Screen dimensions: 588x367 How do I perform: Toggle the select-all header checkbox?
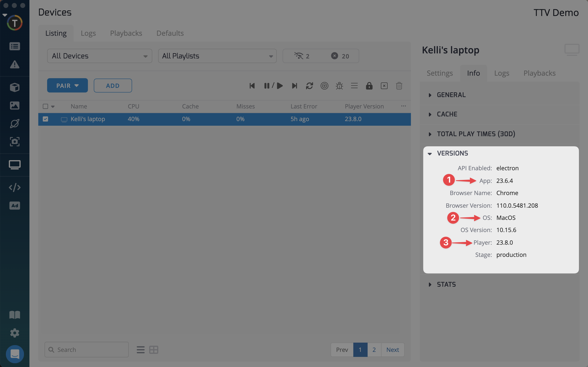pyautogui.click(x=45, y=106)
